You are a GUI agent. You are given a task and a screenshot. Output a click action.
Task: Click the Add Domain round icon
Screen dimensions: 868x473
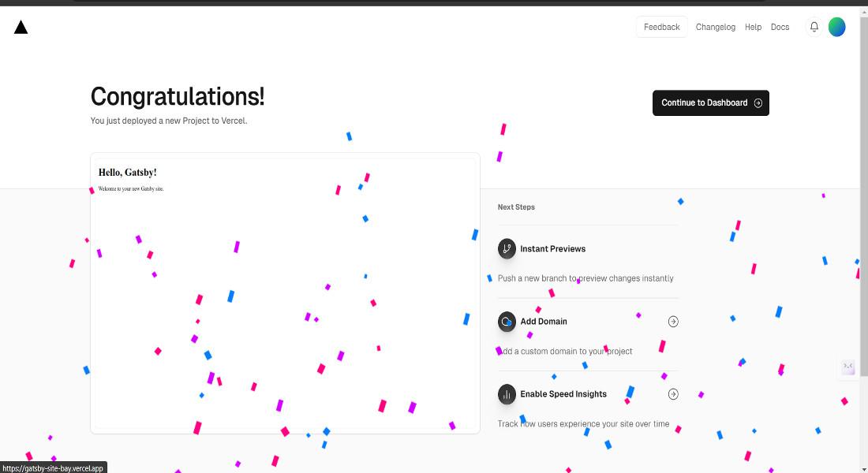(x=507, y=322)
